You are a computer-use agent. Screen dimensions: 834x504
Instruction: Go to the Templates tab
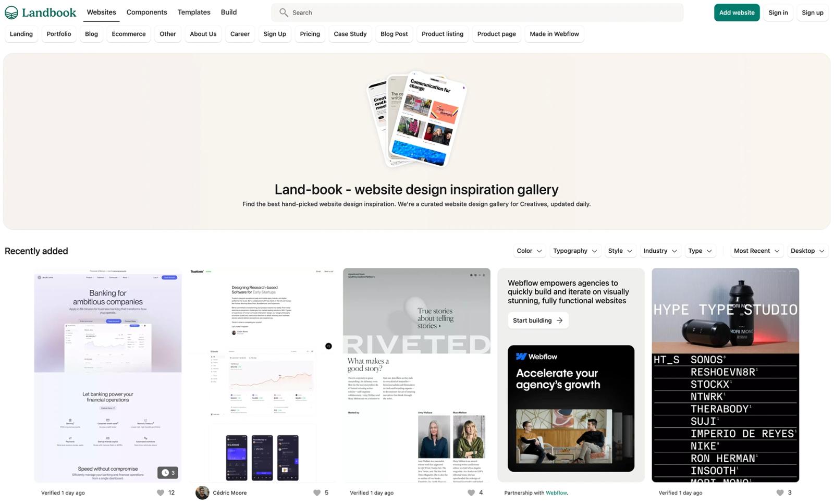[194, 12]
